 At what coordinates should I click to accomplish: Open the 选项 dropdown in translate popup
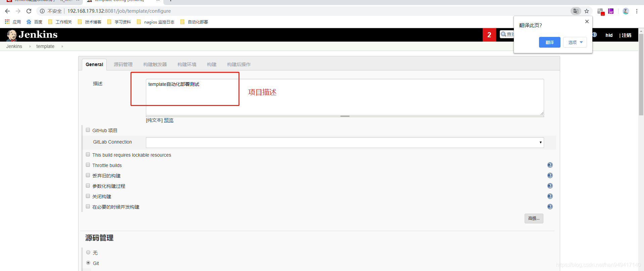click(x=575, y=42)
